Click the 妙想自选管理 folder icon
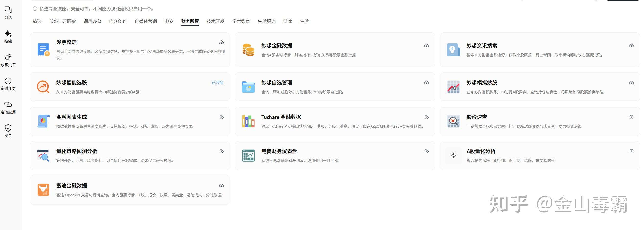The image size is (644, 230). click(x=248, y=87)
